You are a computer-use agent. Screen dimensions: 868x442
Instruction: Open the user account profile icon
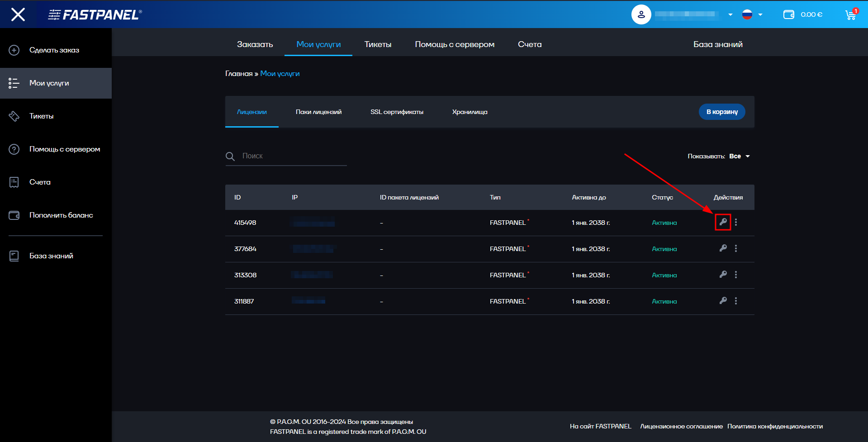(x=641, y=14)
